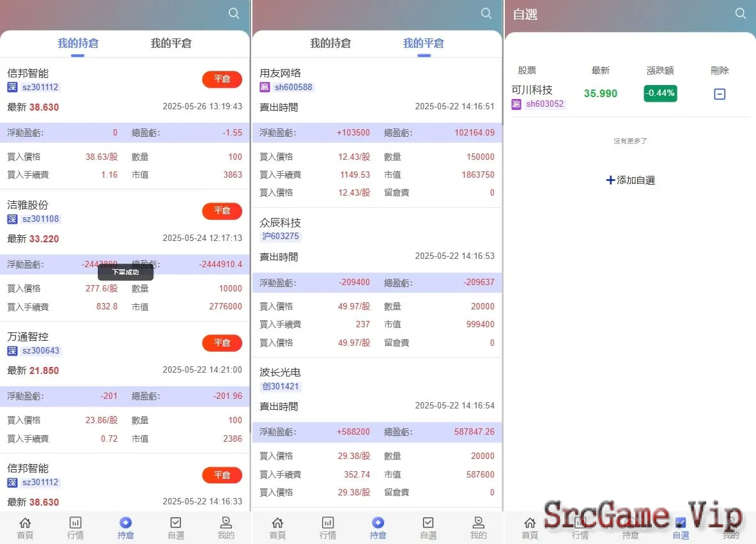Image resolution: width=756 pixels, height=544 pixels.
Task: Tap stock code sz300643
Action: [x=41, y=350]
